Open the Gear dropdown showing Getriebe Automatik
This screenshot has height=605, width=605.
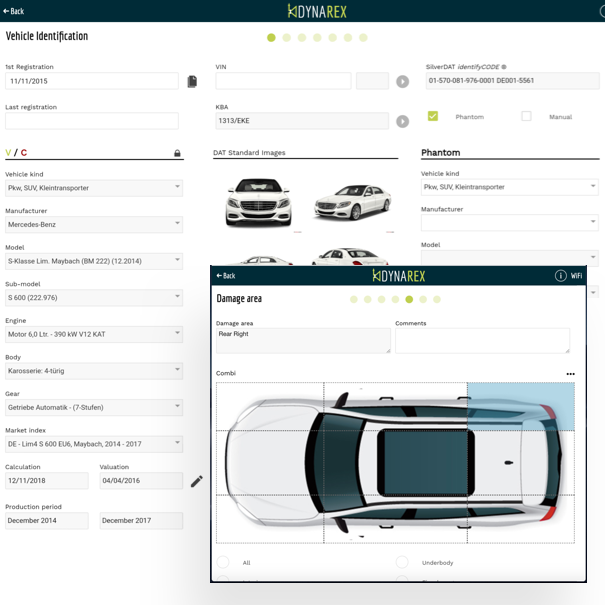(x=94, y=407)
